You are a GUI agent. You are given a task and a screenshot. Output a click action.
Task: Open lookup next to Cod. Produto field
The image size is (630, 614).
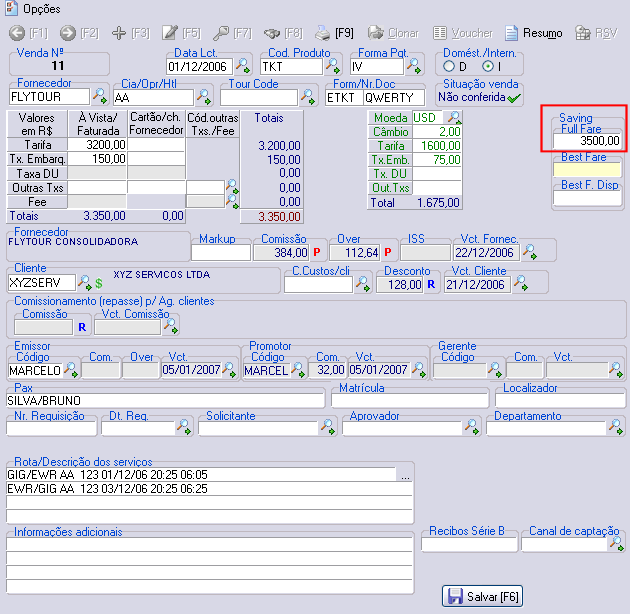click(x=333, y=65)
